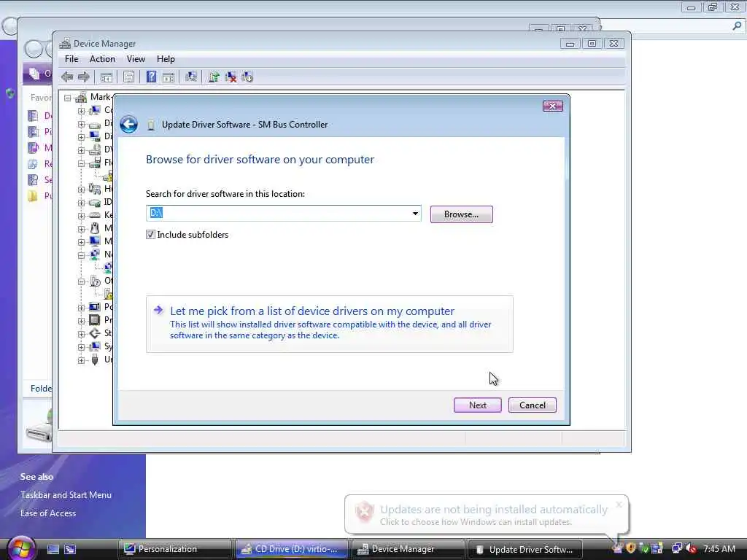747x560 pixels.
Task: Click the toolbar icon right of Help
Action: [x=169, y=77]
